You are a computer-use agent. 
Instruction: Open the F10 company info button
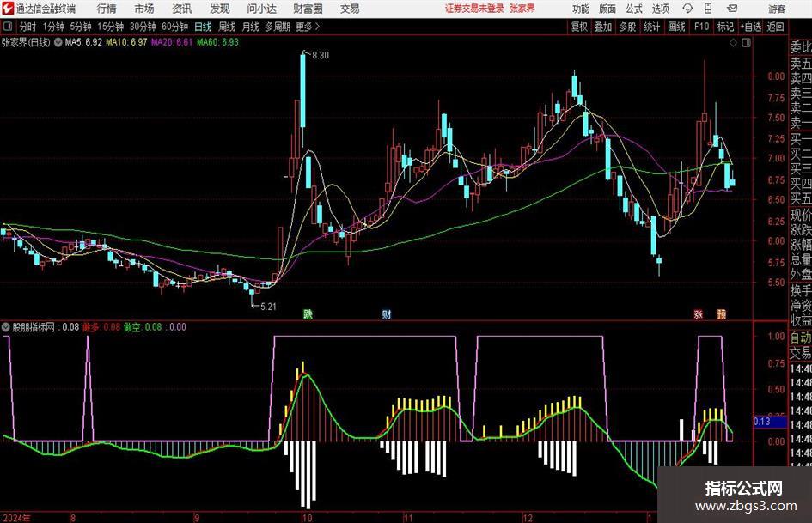pyautogui.click(x=701, y=27)
